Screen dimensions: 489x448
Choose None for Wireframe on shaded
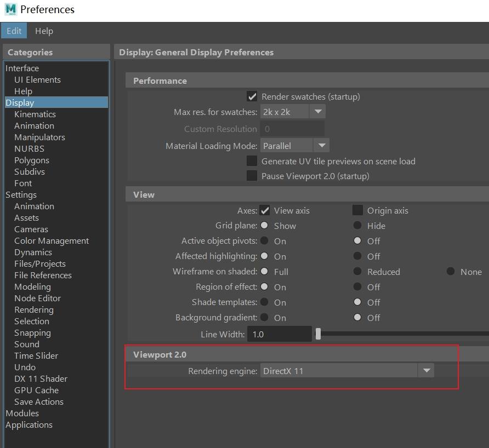pos(450,271)
